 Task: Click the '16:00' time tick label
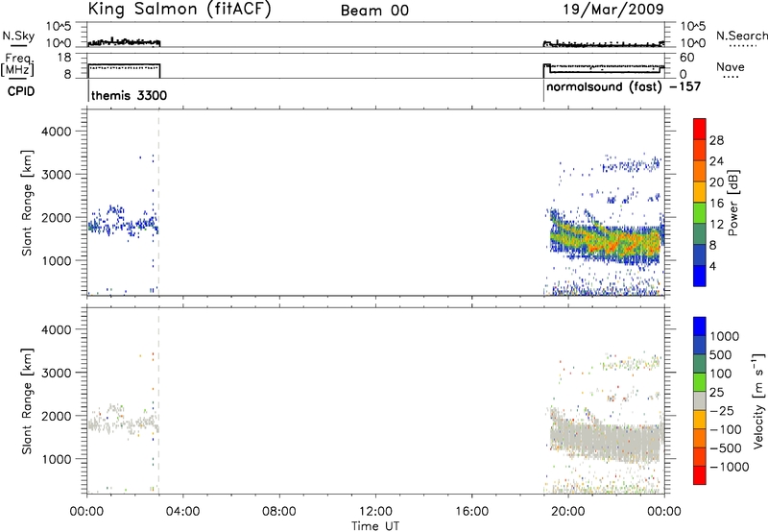[x=472, y=512]
